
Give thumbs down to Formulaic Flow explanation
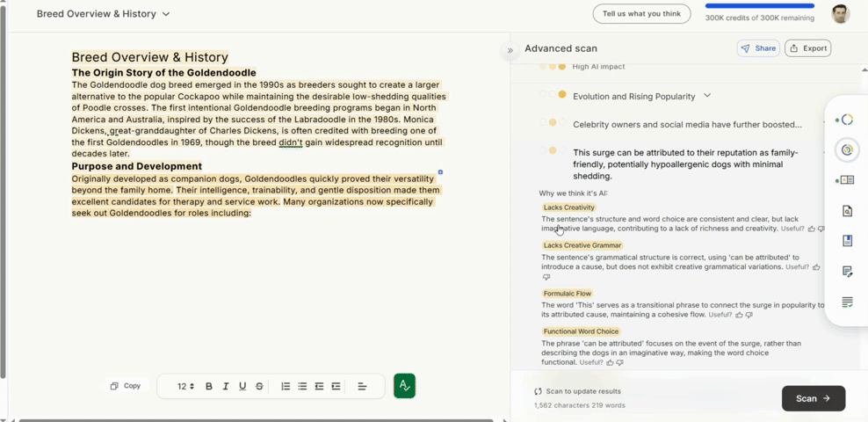click(749, 315)
